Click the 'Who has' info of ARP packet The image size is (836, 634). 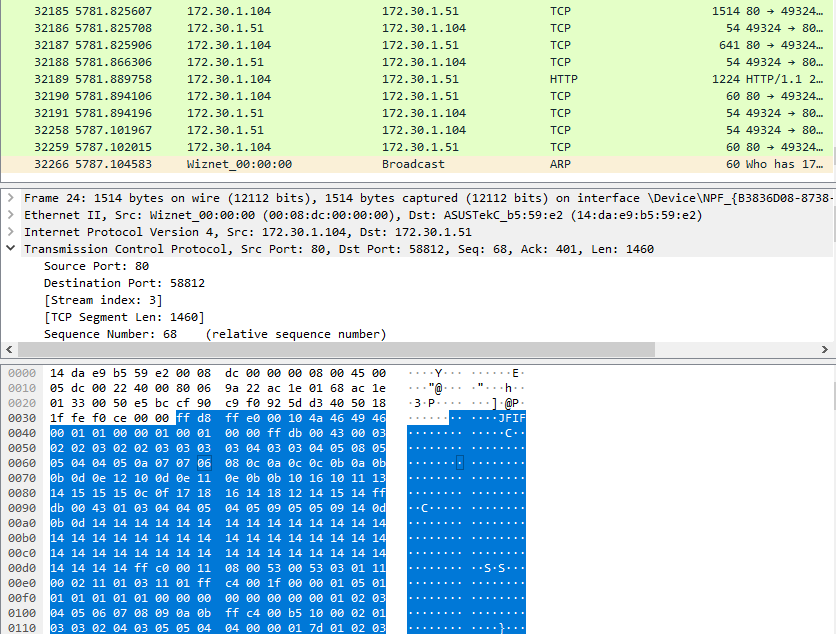click(x=784, y=164)
